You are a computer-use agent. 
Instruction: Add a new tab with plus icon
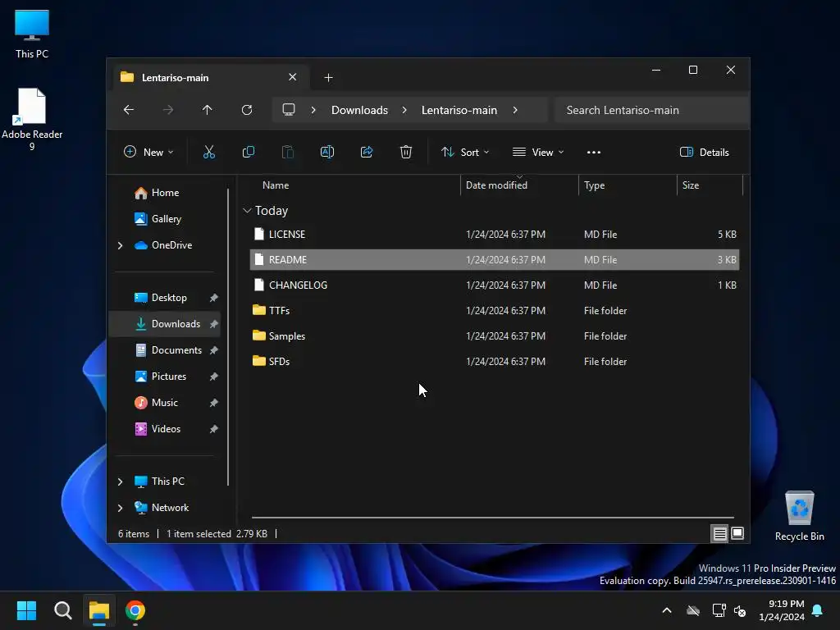[328, 78]
